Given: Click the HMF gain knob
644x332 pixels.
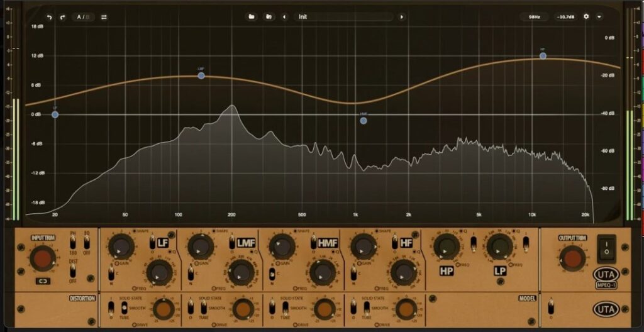Looking at the screenshot, I should (x=282, y=246).
